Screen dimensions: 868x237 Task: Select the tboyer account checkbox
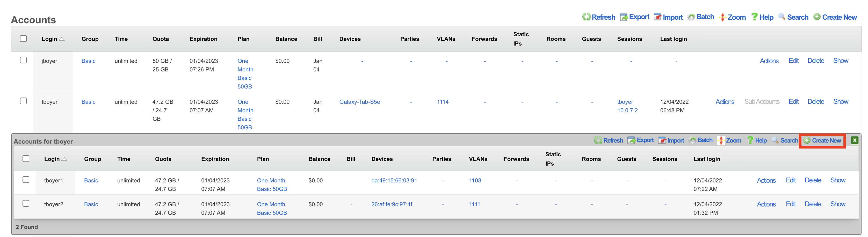(23, 101)
